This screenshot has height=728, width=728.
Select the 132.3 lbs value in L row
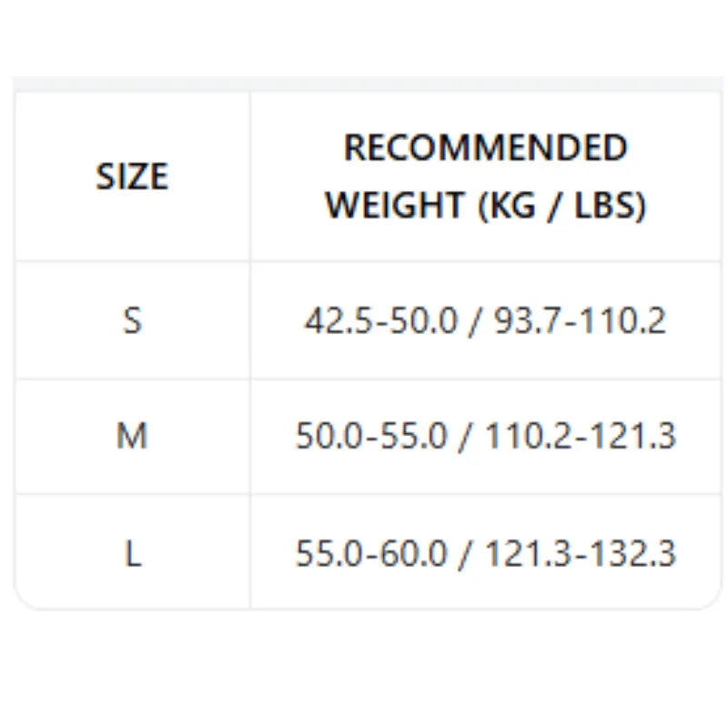click(x=633, y=553)
